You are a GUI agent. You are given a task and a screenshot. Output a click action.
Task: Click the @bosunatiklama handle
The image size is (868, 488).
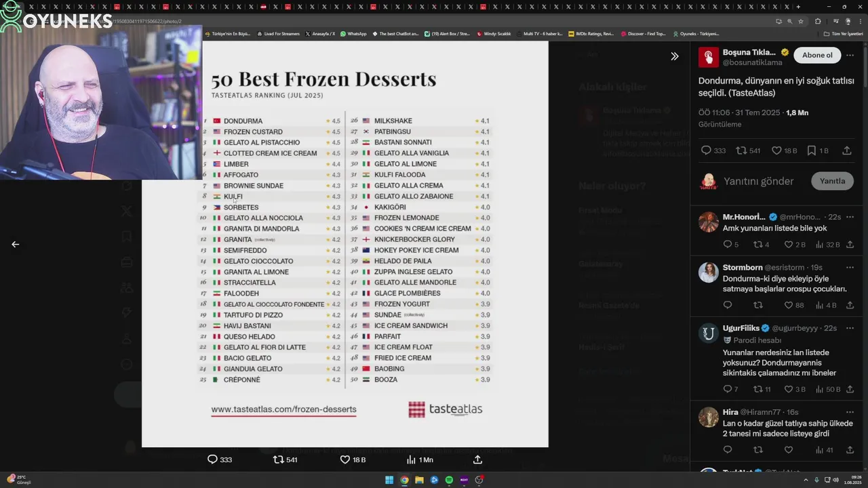tap(752, 62)
